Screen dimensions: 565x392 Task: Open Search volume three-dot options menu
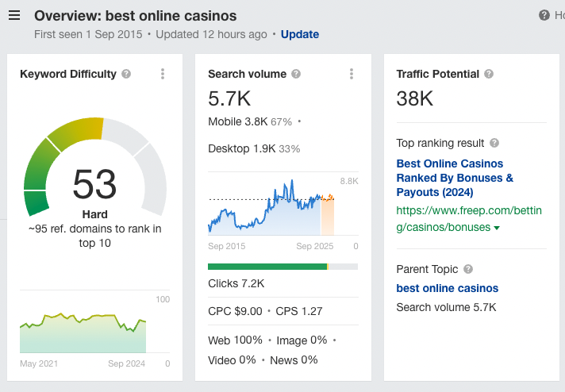pyautogui.click(x=352, y=74)
